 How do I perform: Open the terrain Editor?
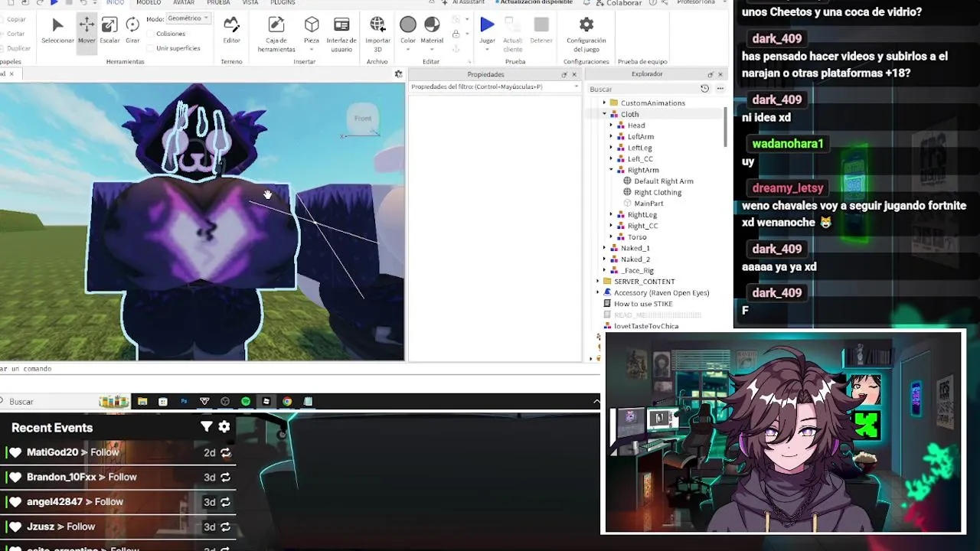[231, 31]
